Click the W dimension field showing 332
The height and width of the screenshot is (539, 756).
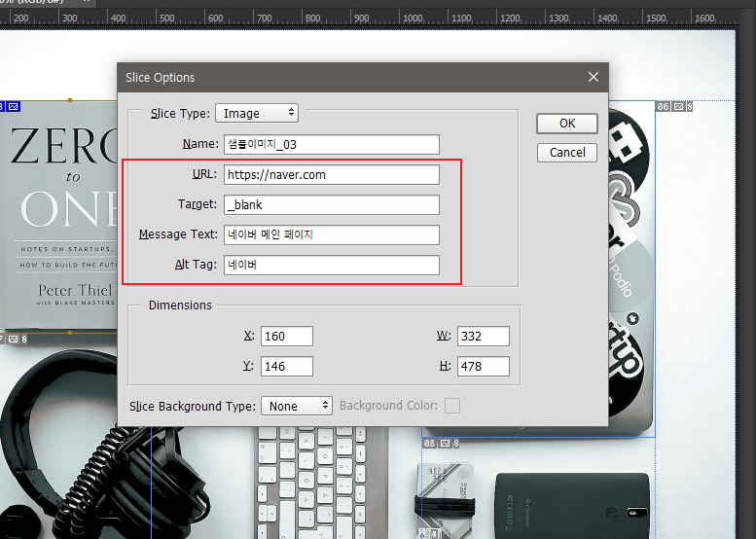484,336
